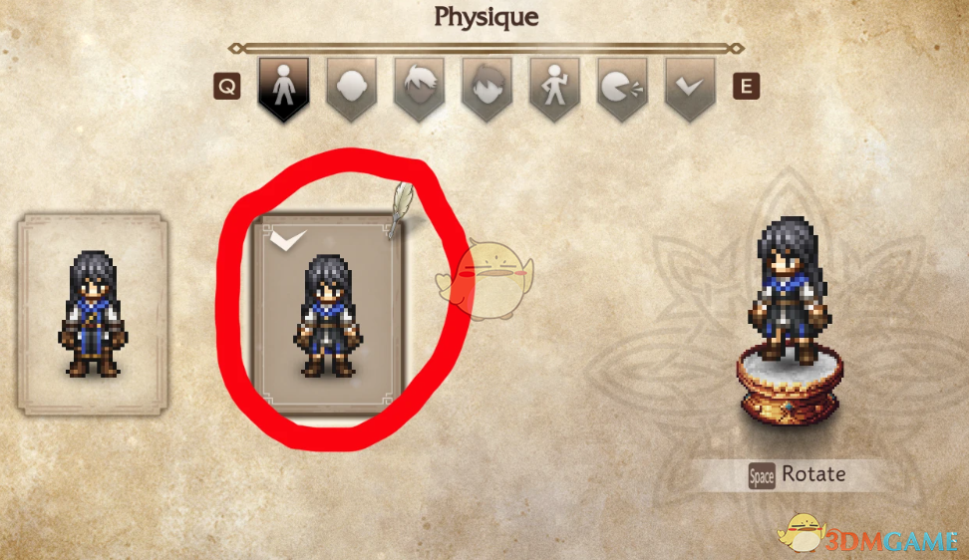Open the voice speaking head tab icon
Image resolution: width=969 pixels, height=560 pixels.
click(622, 89)
